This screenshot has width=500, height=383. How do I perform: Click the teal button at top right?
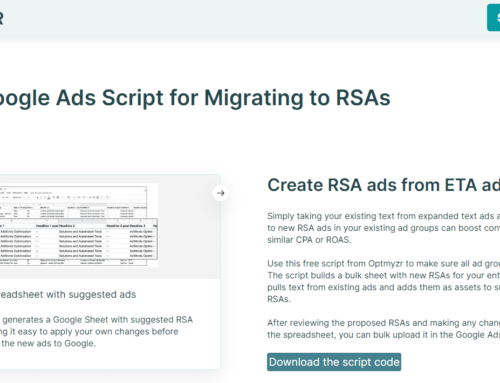pos(494,18)
